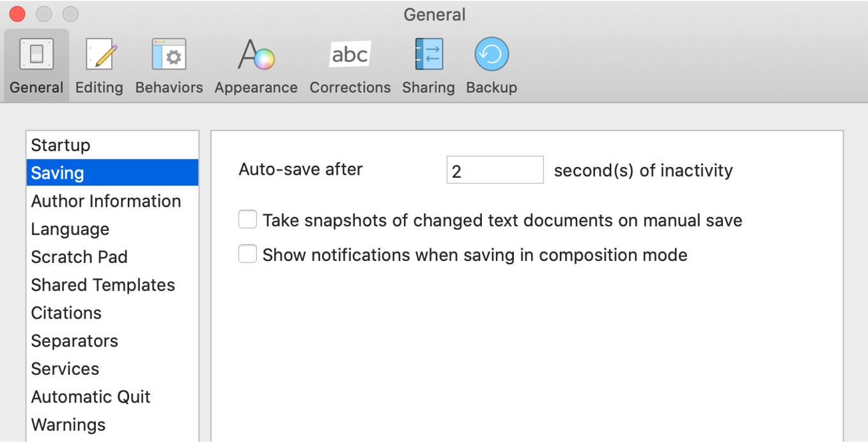Open the Sharing preferences icon
Screen dimensions: 868x442
pyautogui.click(x=428, y=54)
